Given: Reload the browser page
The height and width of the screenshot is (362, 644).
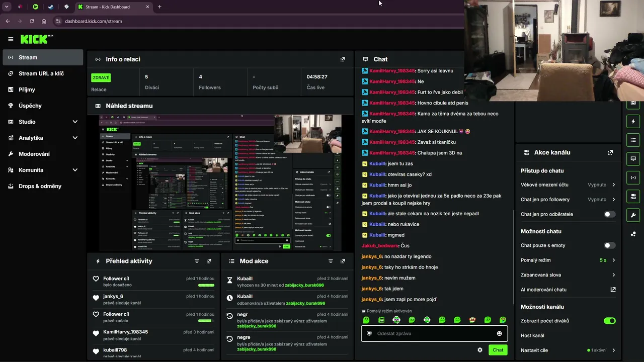Looking at the screenshot, I should (x=32, y=21).
